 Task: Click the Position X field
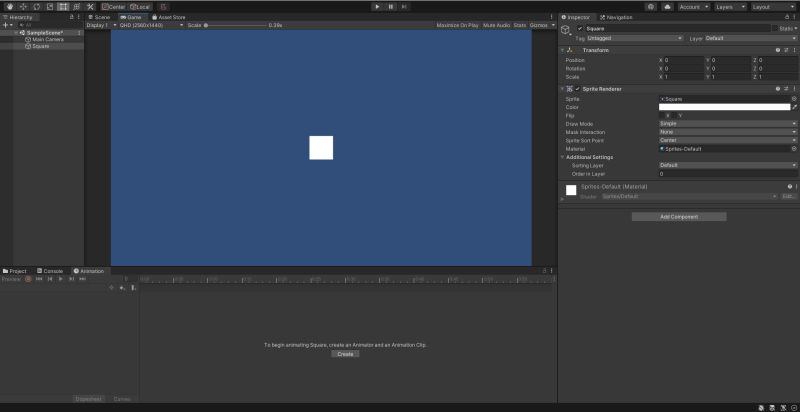[x=683, y=60]
